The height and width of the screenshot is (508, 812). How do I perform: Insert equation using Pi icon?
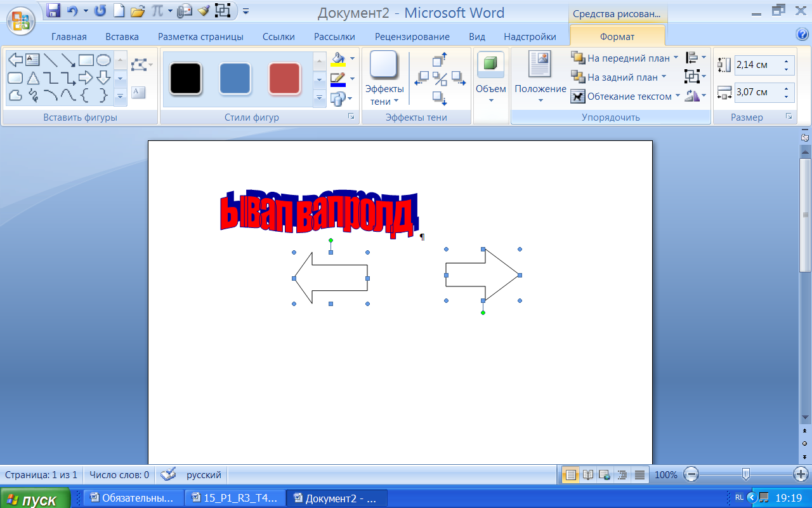coord(156,11)
